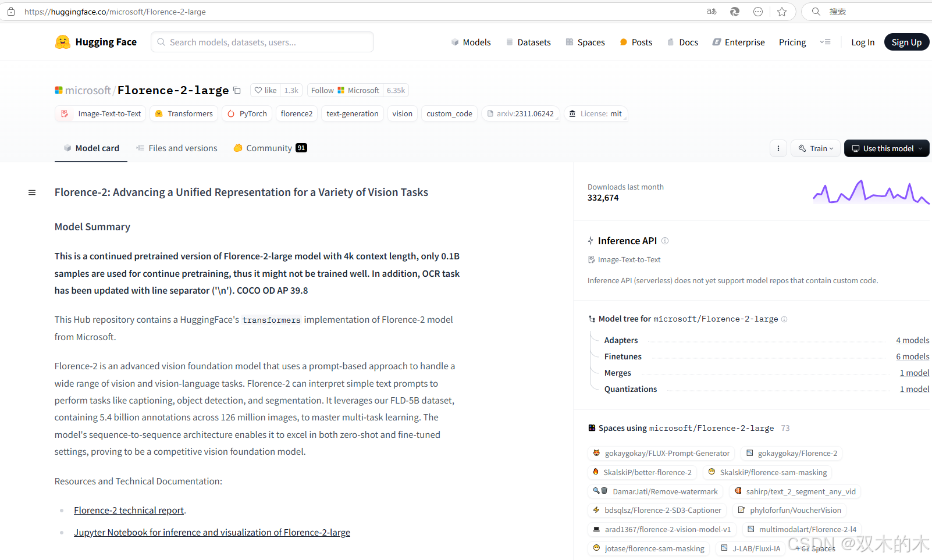Open Datasets in top navigation
Screen dimensions: 932x560
pyautogui.click(x=528, y=42)
